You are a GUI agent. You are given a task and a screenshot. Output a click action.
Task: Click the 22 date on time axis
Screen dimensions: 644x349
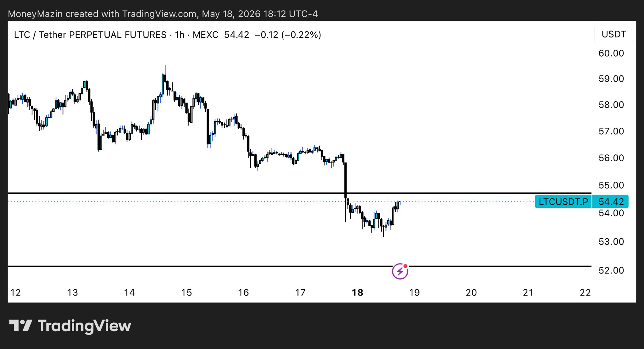click(x=585, y=293)
